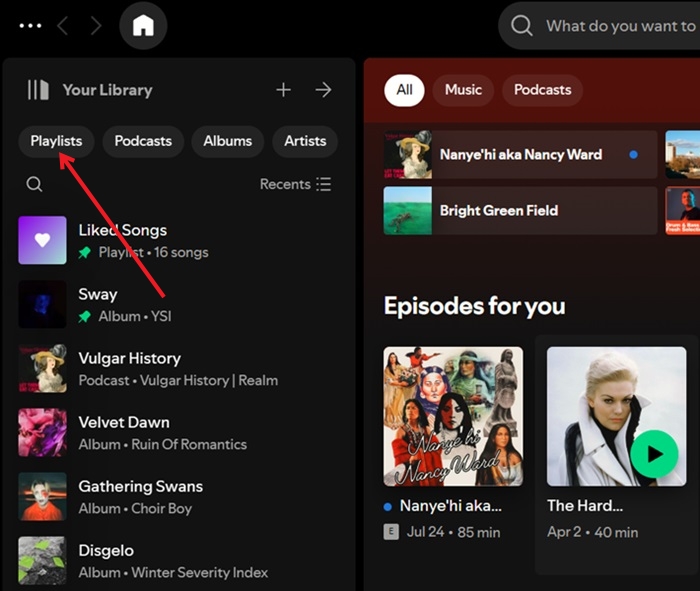Screen dimensions: 700x591
Task: Click 'Album • Ruin Of Romantics' subtitle
Action: 162,445
